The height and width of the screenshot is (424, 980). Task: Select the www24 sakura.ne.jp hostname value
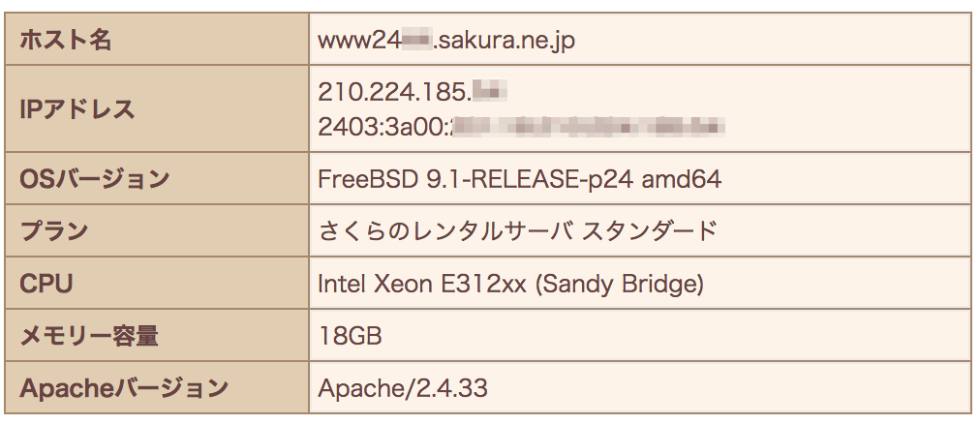tap(446, 42)
